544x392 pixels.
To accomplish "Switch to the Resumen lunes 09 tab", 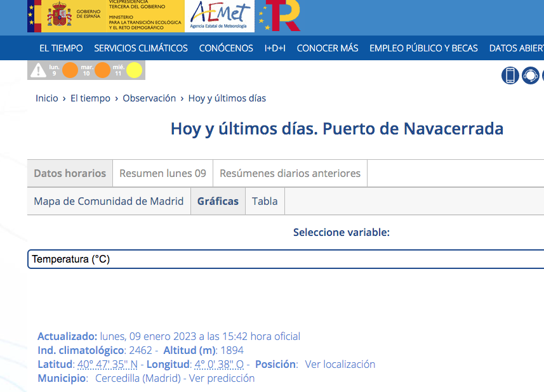I will tap(163, 173).
